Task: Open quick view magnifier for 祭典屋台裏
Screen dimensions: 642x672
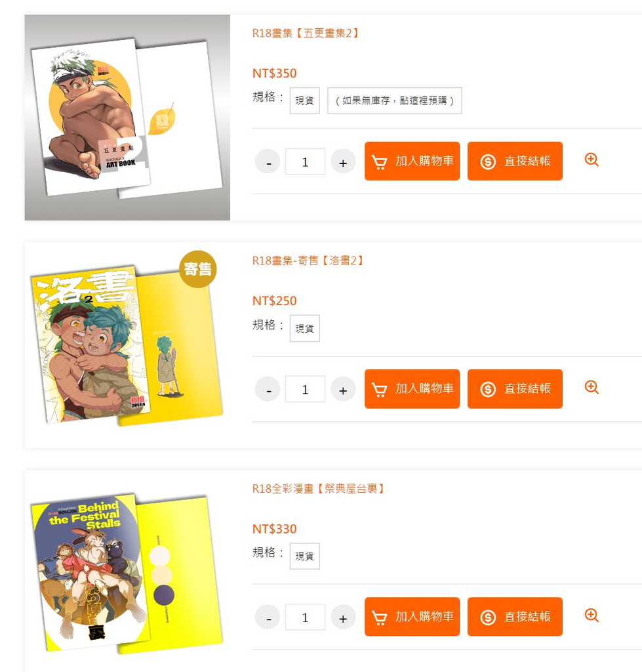Action: tap(592, 616)
